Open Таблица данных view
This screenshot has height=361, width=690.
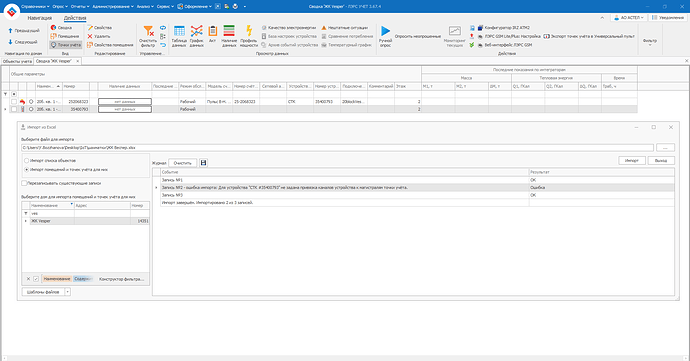pos(179,36)
